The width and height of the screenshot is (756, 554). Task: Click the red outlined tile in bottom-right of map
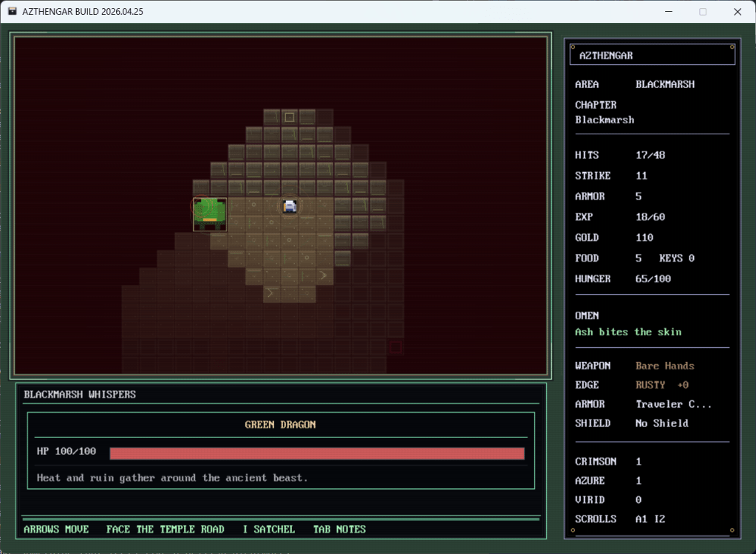[x=396, y=347]
